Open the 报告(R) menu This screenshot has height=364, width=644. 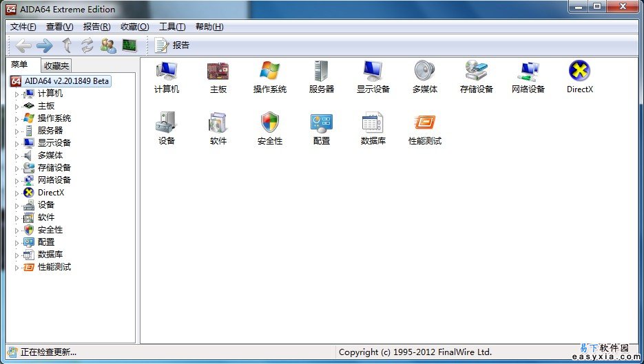(x=96, y=27)
